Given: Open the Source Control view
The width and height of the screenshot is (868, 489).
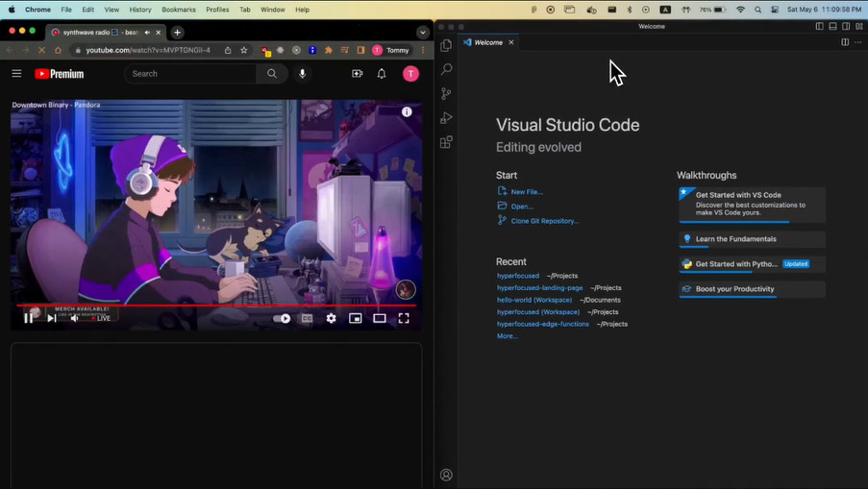Looking at the screenshot, I should click(x=446, y=93).
